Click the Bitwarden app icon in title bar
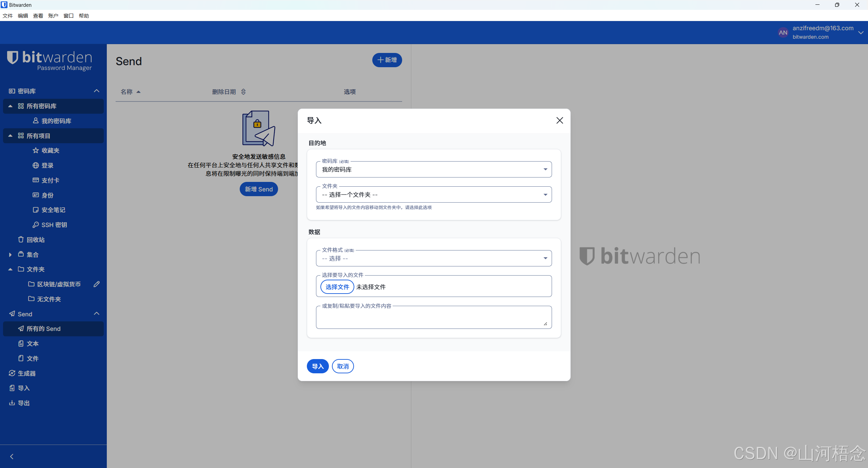 click(4, 5)
